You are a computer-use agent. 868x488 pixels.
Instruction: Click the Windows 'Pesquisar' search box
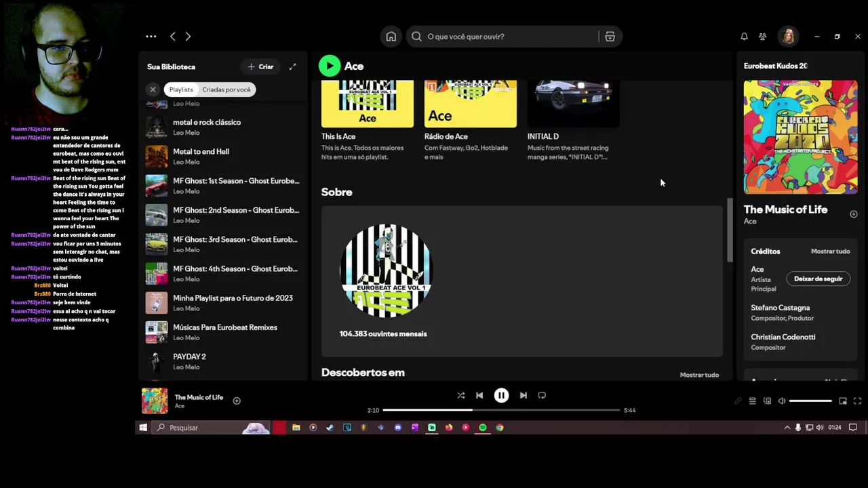click(211, 428)
